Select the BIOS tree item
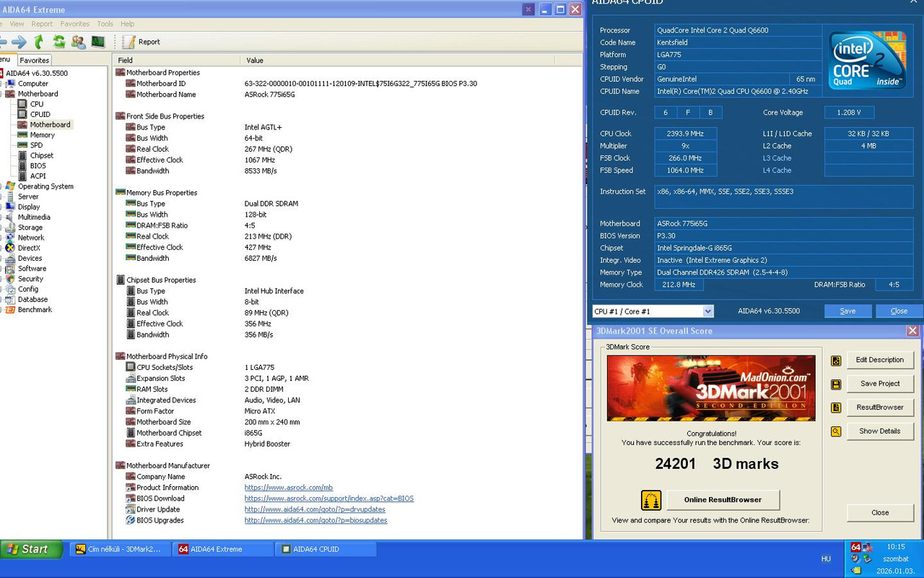This screenshot has width=924, height=578. click(38, 165)
